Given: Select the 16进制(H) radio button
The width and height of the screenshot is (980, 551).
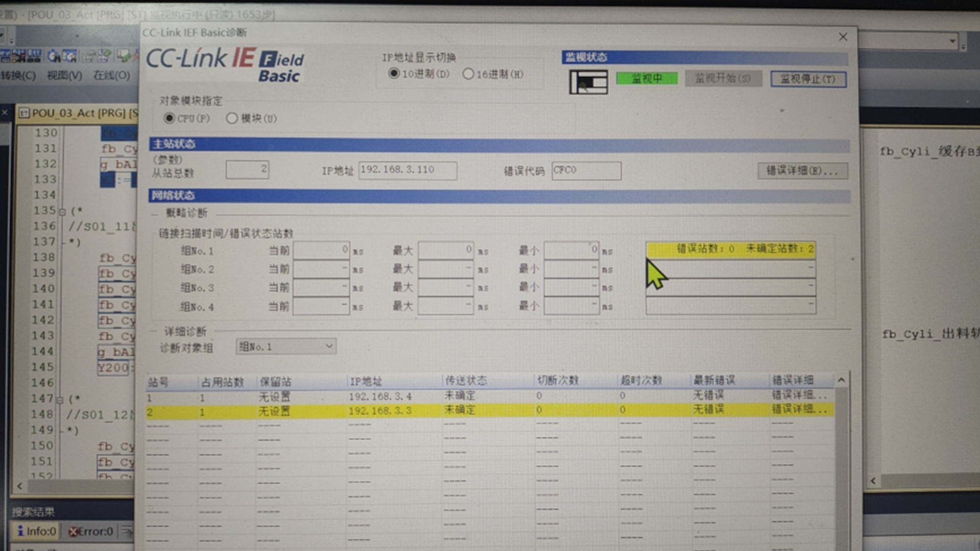Looking at the screenshot, I should click(469, 73).
